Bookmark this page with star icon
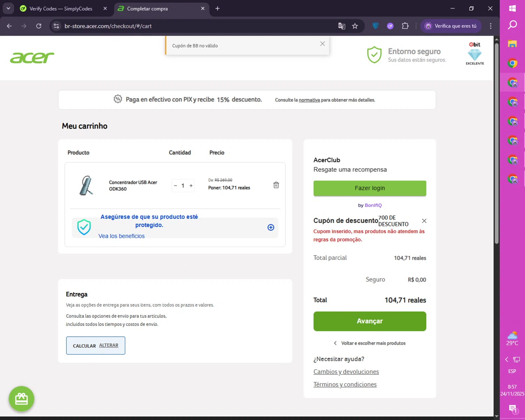 coord(355,26)
